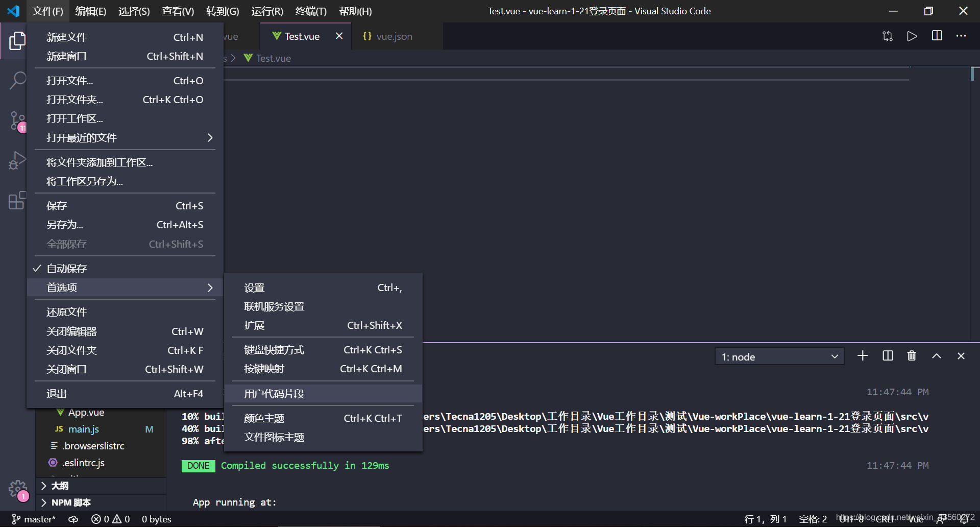Expand the NPM Scripts section

click(101, 502)
